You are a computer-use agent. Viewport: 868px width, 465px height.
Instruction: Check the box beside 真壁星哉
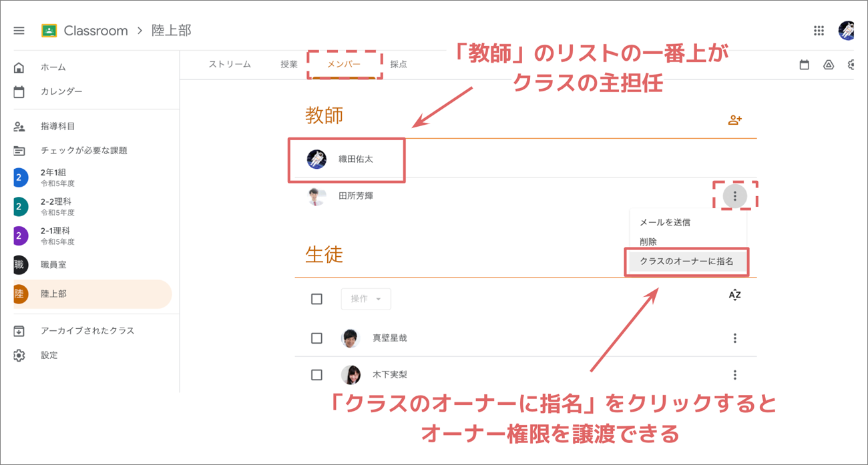317,338
